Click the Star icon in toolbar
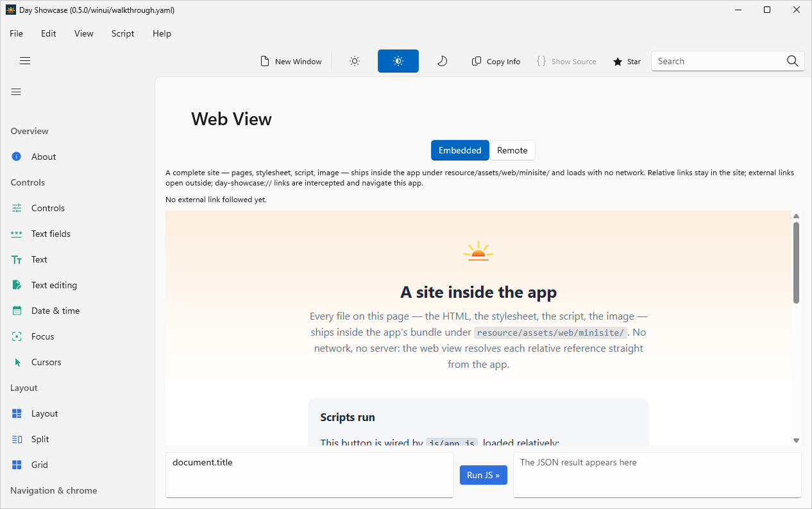This screenshot has height=509, width=812. tap(618, 62)
